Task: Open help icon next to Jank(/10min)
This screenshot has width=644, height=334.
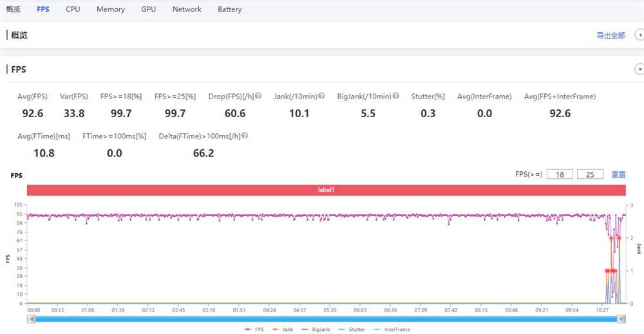Action: pos(321,96)
